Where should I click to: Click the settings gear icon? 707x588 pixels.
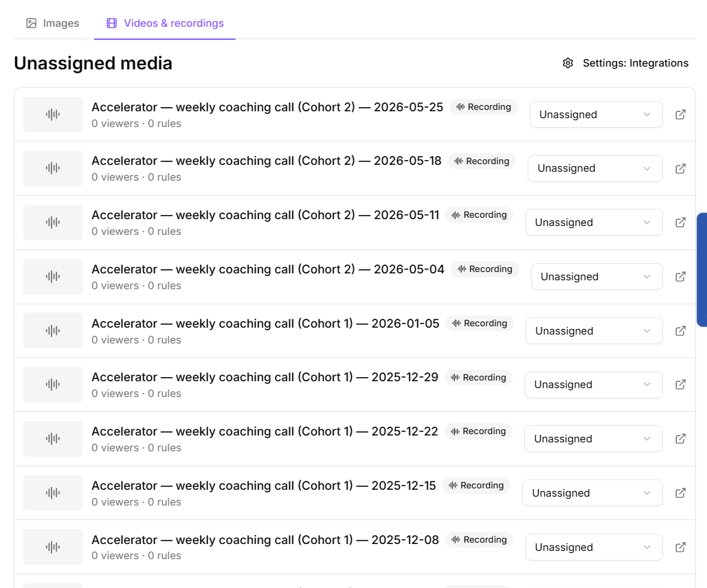coord(568,63)
